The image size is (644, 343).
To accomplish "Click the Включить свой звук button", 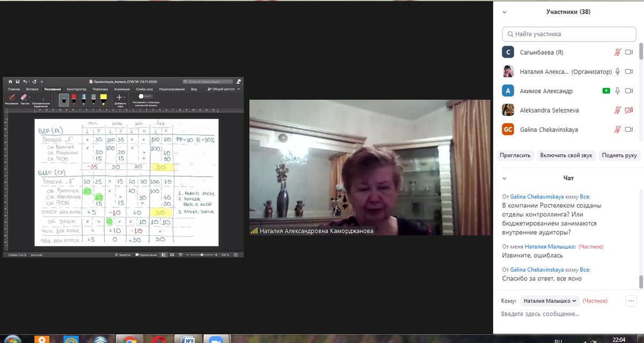I will [x=566, y=155].
